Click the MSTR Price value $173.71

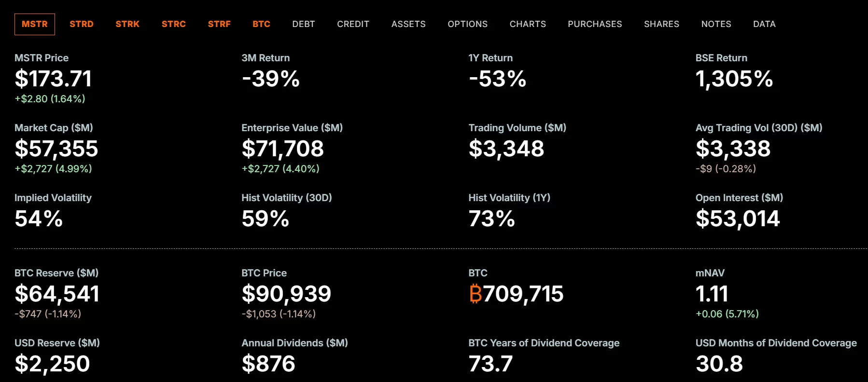click(x=53, y=79)
